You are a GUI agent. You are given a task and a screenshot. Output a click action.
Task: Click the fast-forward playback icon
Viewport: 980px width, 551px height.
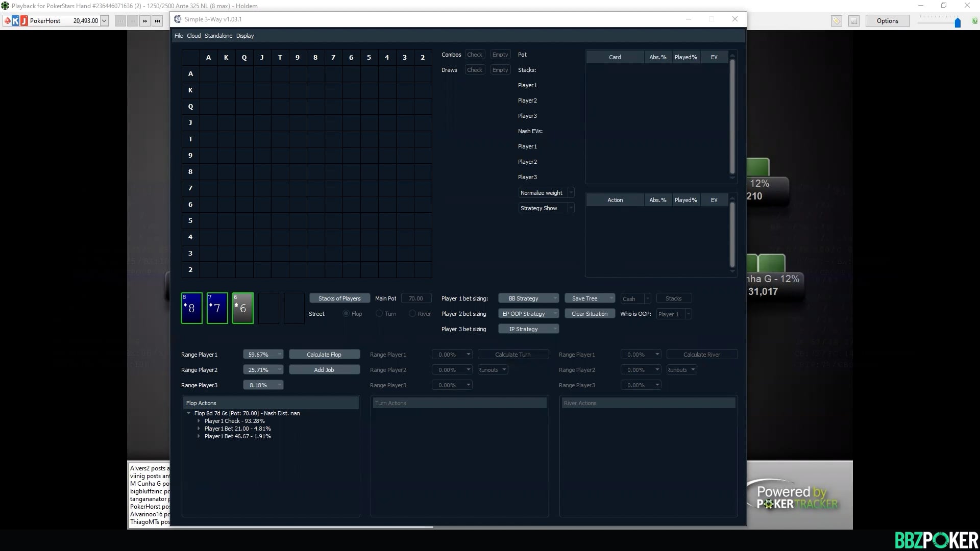[145, 20]
